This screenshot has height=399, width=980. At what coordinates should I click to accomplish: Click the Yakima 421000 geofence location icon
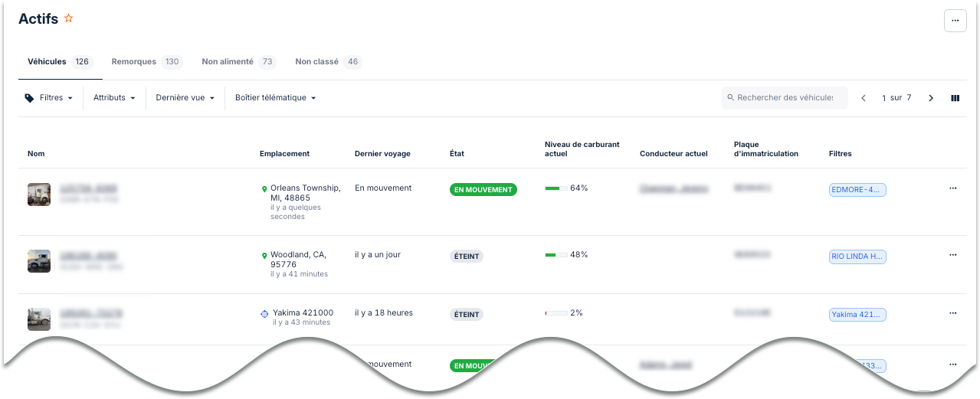tap(264, 313)
